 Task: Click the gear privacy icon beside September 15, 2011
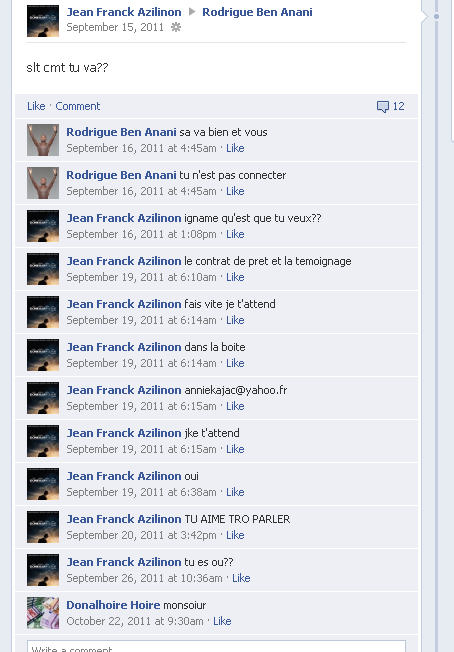click(176, 27)
